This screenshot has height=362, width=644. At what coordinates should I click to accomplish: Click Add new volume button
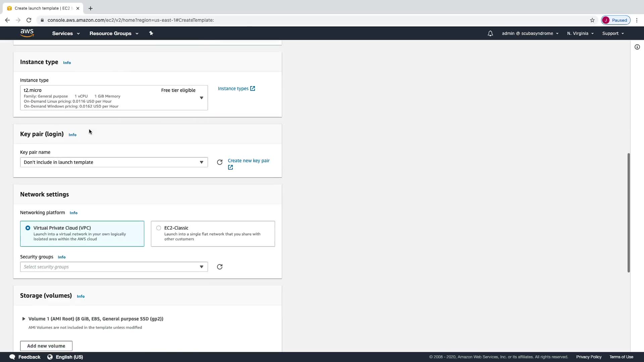click(46, 346)
